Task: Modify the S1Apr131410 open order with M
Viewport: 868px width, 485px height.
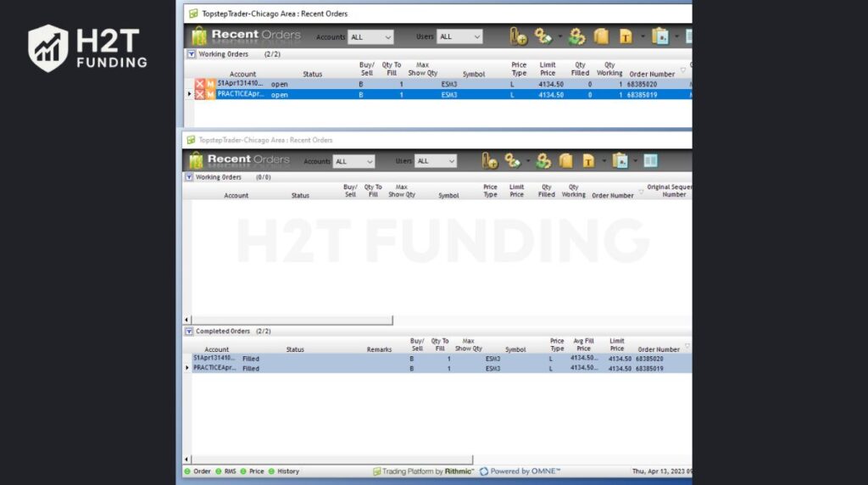Action: [x=210, y=84]
